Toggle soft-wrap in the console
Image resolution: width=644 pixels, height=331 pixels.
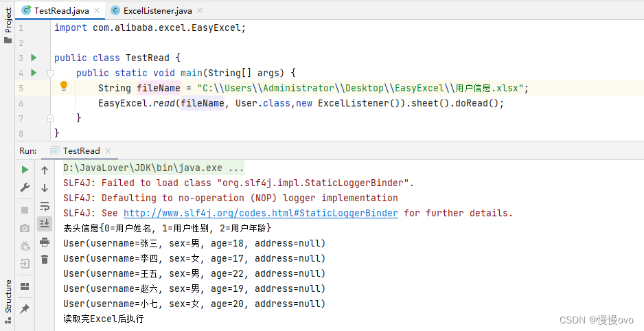[x=45, y=206]
